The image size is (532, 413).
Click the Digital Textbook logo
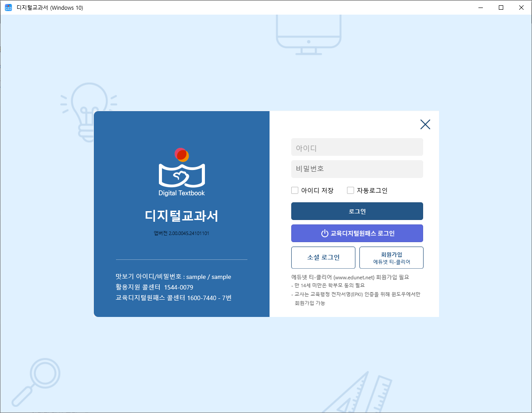(x=181, y=172)
